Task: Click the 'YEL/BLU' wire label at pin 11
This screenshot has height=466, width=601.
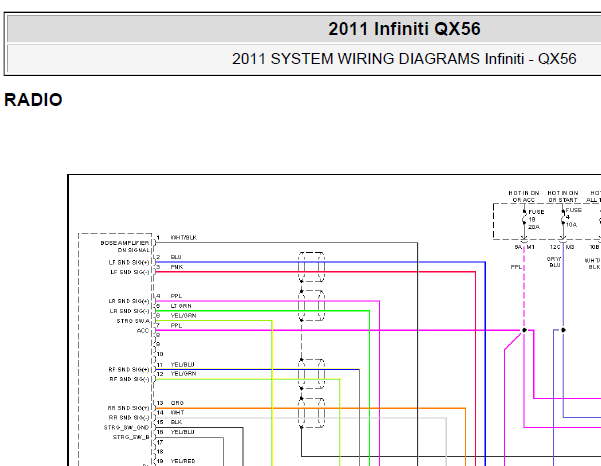Action: point(182,364)
